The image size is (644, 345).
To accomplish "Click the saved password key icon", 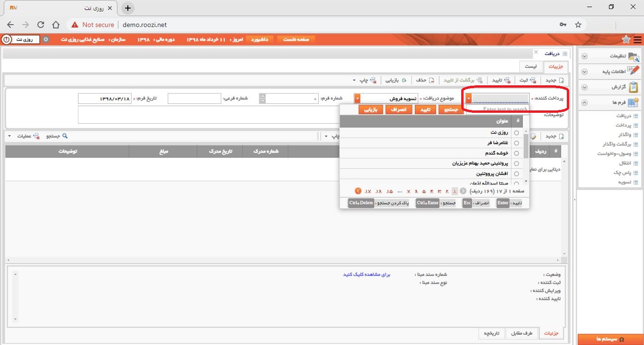I will (563, 25).
